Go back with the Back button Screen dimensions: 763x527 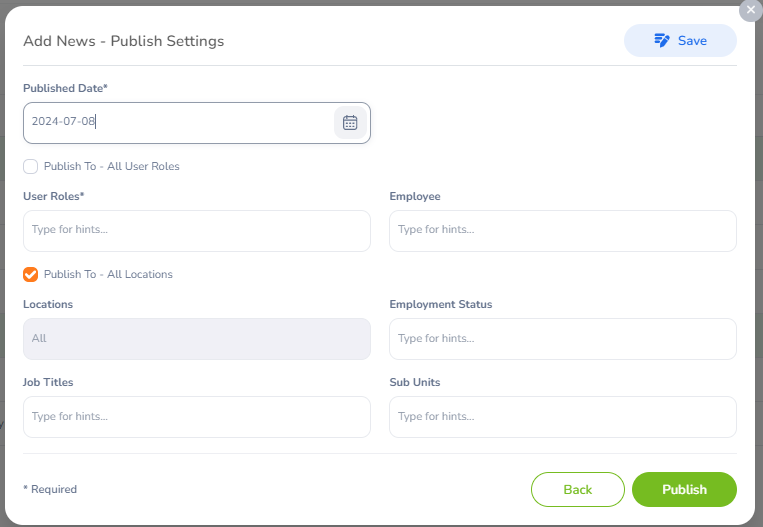pyautogui.click(x=578, y=490)
